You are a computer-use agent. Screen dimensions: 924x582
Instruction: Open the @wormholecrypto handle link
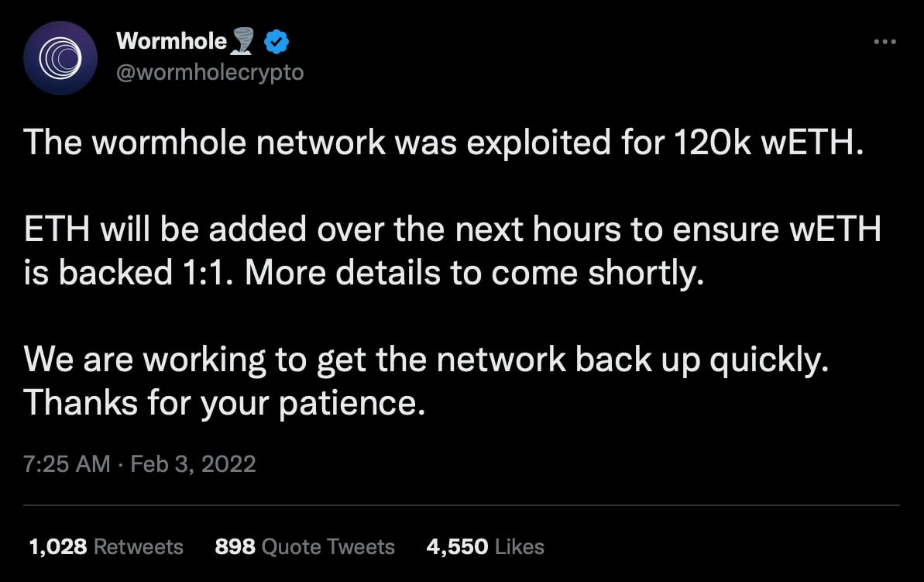(x=210, y=73)
